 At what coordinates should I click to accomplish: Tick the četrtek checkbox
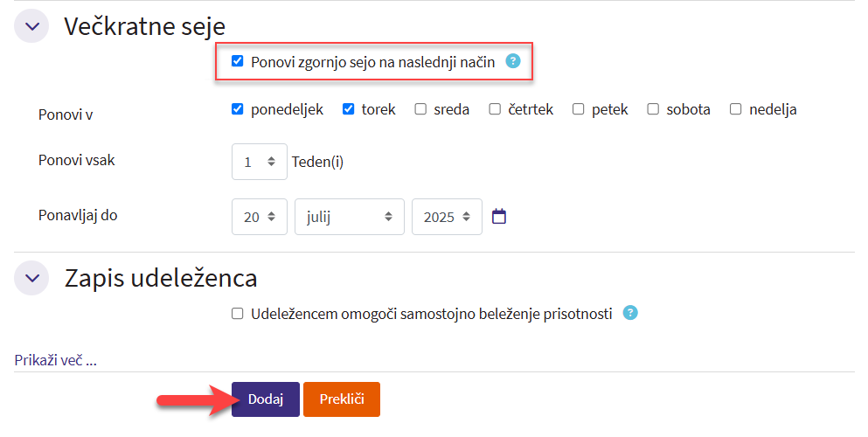(x=495, y=109)
